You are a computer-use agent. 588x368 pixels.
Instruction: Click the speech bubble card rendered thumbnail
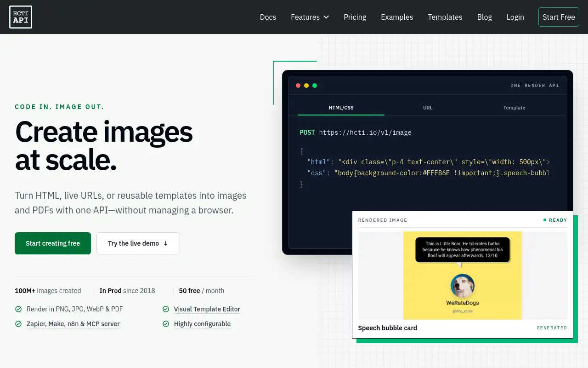point(463,276)
